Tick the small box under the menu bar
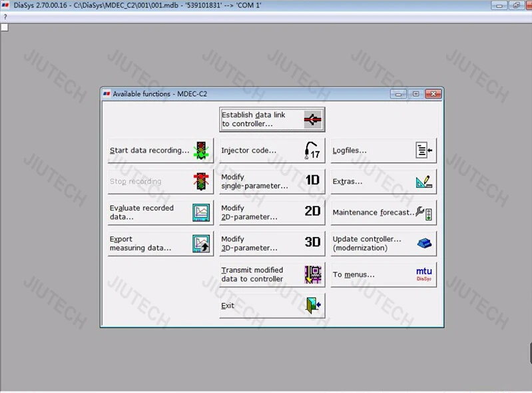532x393 pixels. tap(5, 27)
